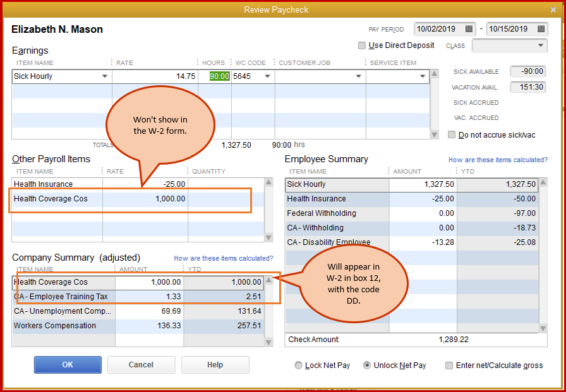Click the -25.00 rate in Other Payroll Items
The height and width of the screenshot is (392, 566).
click(x=145, y=184)
